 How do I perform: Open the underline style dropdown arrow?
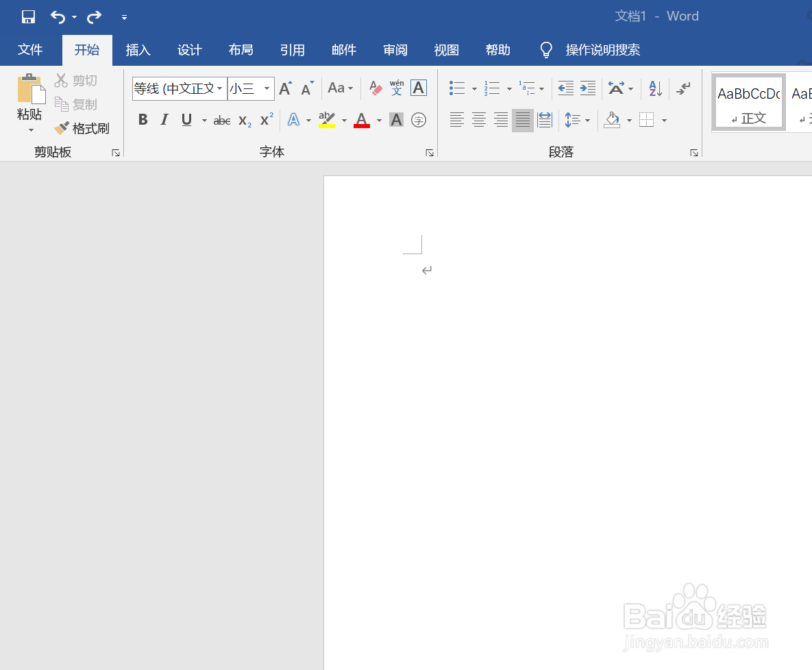204,121
